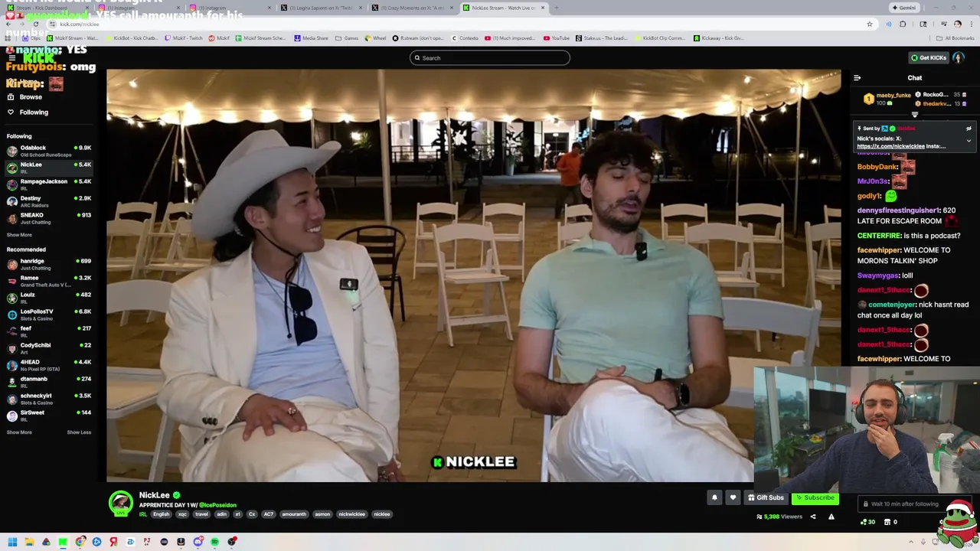The image size is (980, 551).
Task: Open a new browser tab
Action: click(x=557, y=8)
